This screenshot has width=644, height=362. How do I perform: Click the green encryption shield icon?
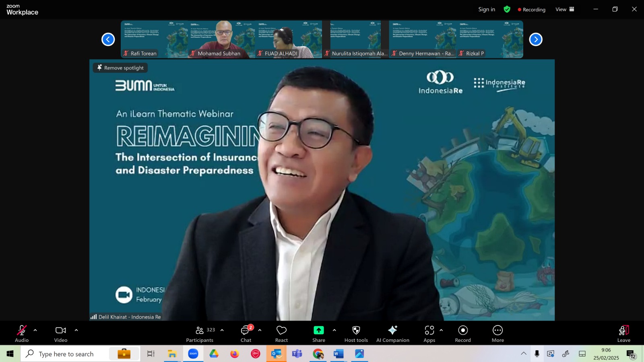point(507,9)
